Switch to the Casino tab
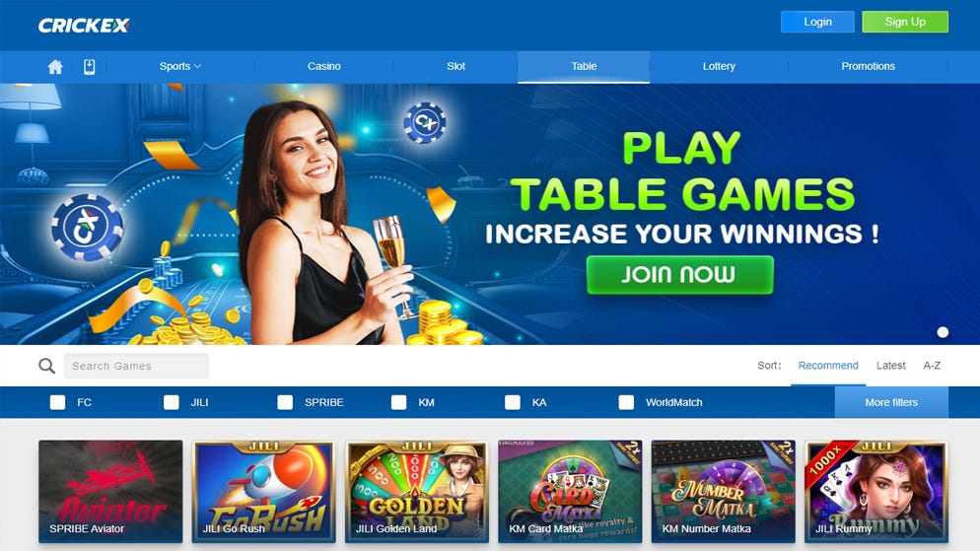This screenshot has width=980, height=551. click(323, 66)
